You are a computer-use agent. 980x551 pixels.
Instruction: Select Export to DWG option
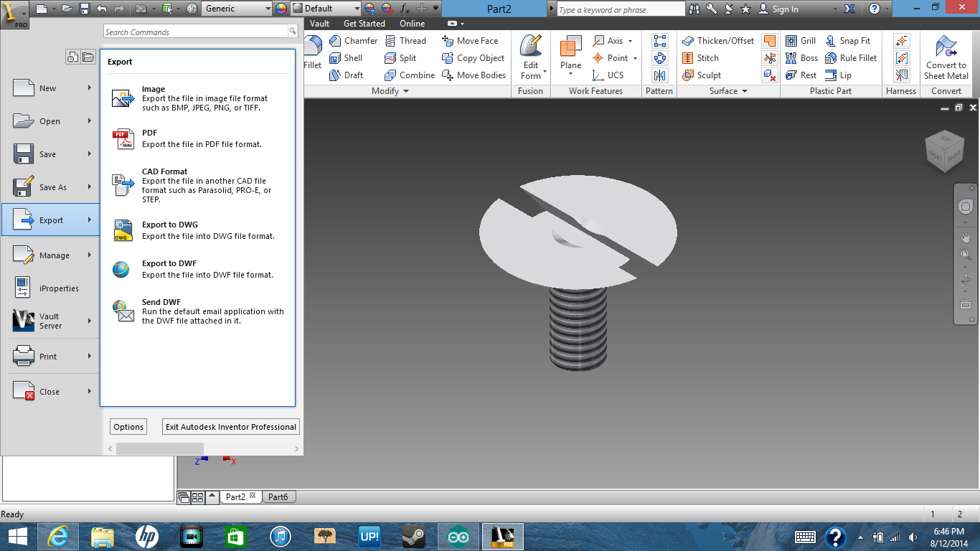tap(197, 230)
